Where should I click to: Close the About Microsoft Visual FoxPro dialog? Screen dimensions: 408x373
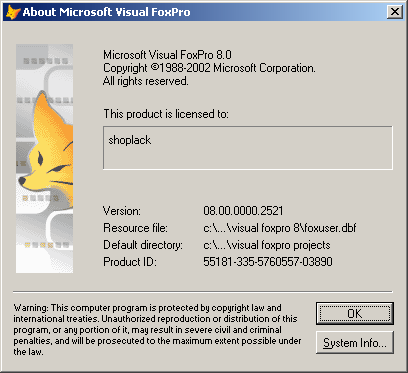coord(395,12)
